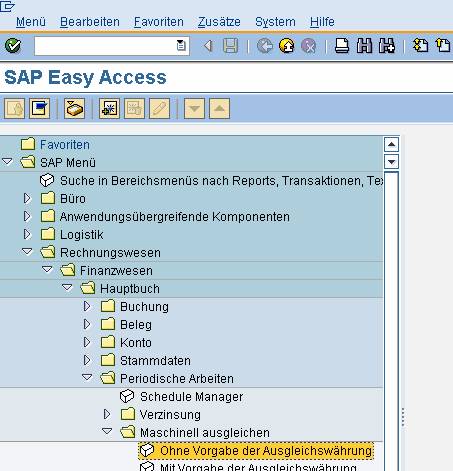Click the tree scrollbar up arrow

(x=391, y=145)
